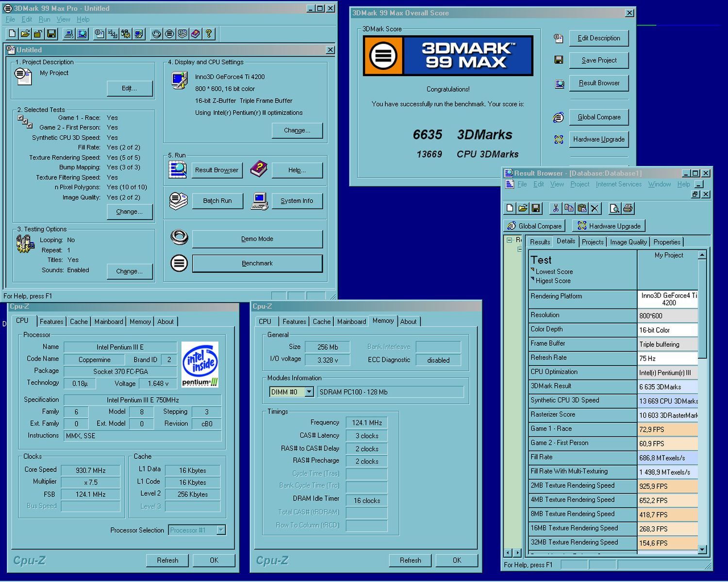
Task: Click right arrow of Result Browser tree scrollbar
Action: tap(517, 552)
